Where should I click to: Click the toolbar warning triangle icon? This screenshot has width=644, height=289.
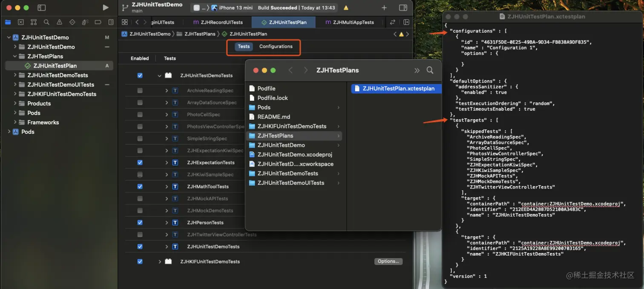[x=346, y=8]
